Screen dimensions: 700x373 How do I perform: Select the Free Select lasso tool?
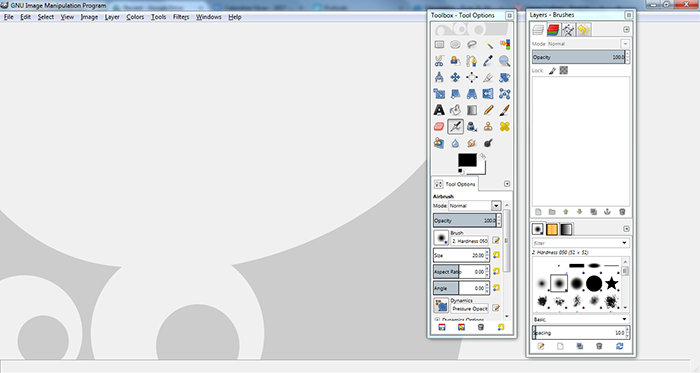[x=472, y=45]
